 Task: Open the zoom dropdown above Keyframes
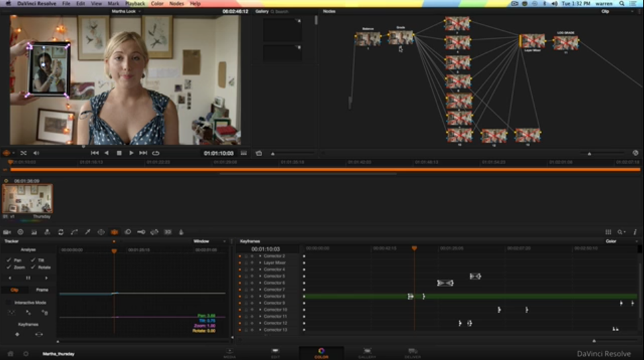[621, 232]
